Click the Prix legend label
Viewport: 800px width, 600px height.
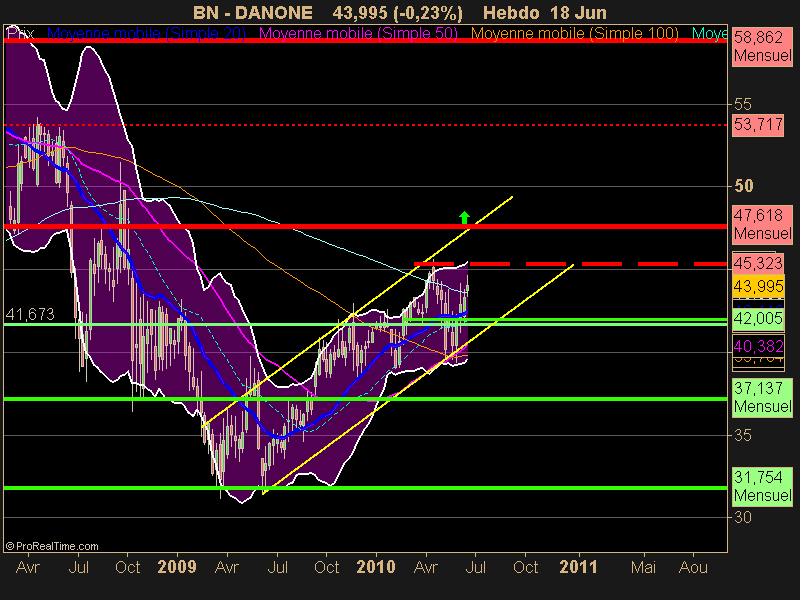[20, 34]
